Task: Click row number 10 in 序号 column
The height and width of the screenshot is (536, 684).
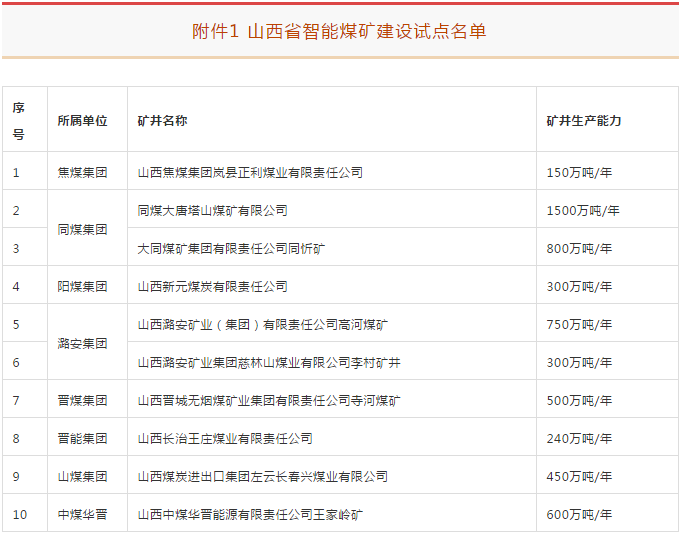Action: [x=20, y=515]
